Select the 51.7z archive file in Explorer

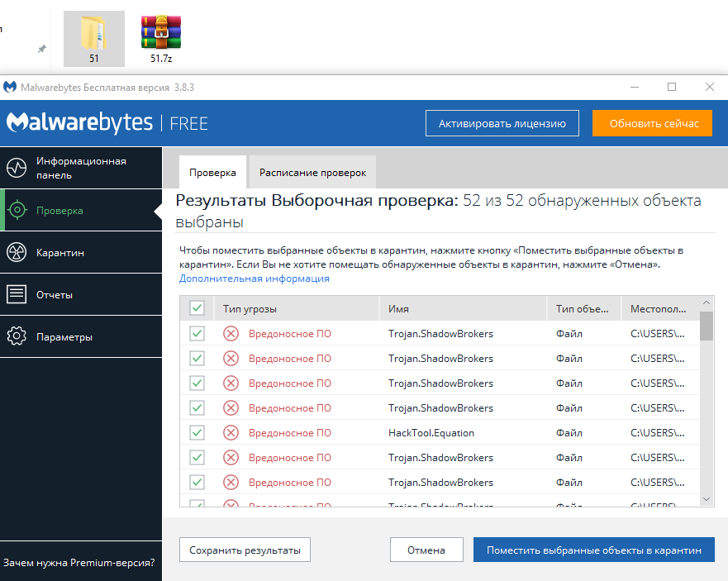pos(161,39)
